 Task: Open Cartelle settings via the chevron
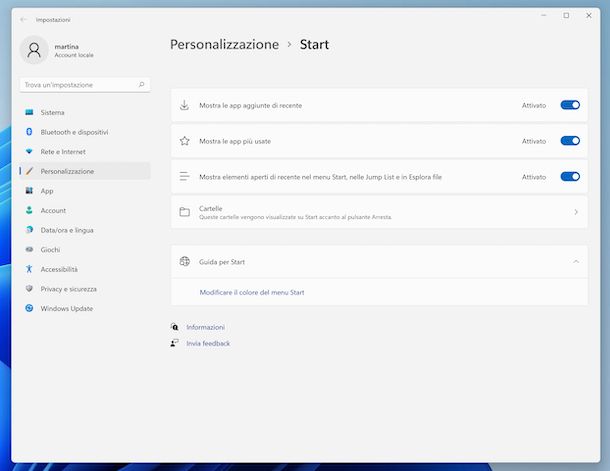pos(576,212)
